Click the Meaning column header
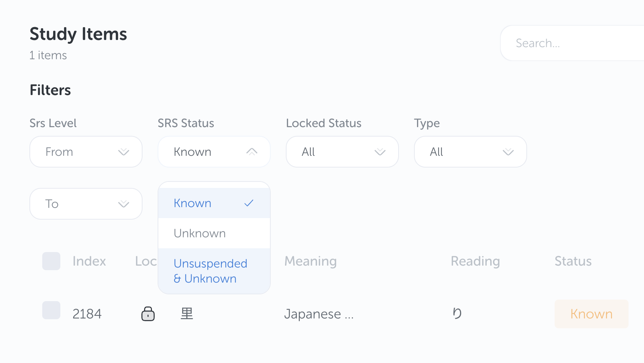The image size is (644, 363). 310,261
